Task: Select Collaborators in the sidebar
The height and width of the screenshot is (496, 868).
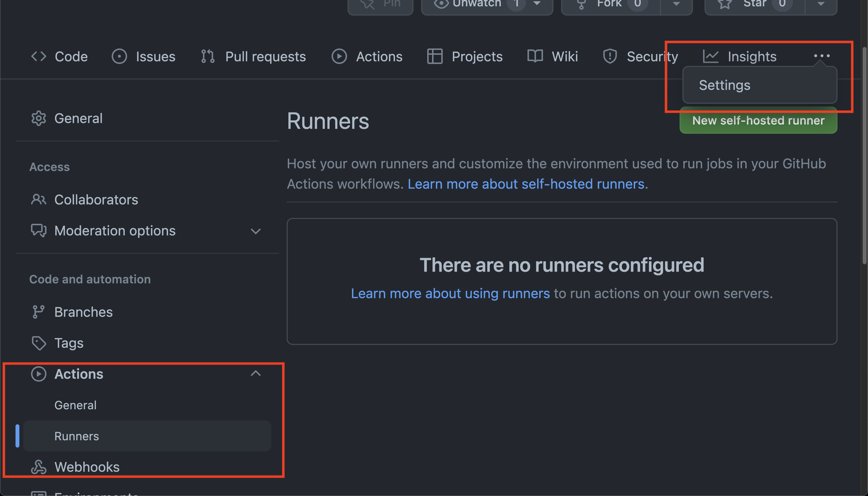Action: [96, 200]
